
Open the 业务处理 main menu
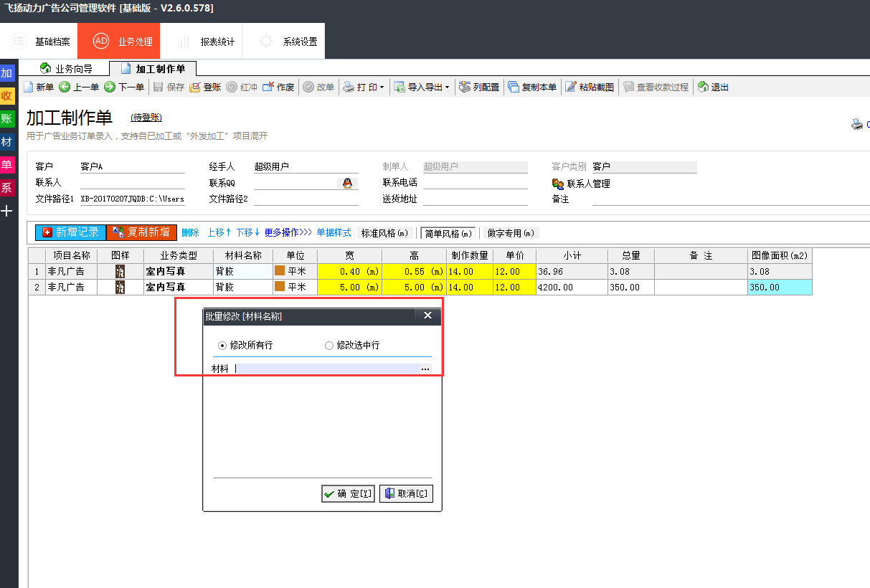119,42
